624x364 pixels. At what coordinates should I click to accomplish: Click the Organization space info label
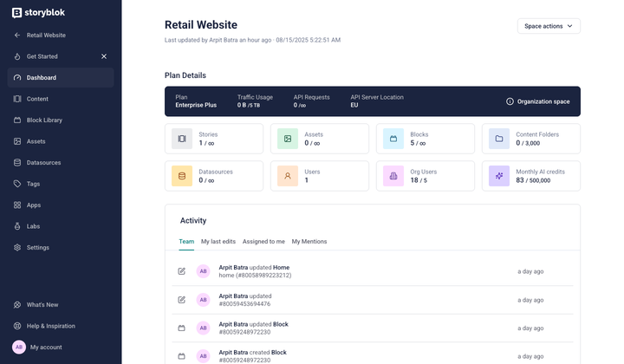pyautogui.click(x=538, y=101)
